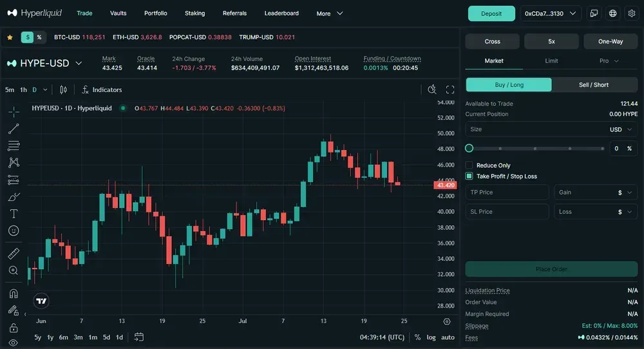Toggle stay in drawing mode
The height and width of the screenshot is (349, 644).
point(14,310)
